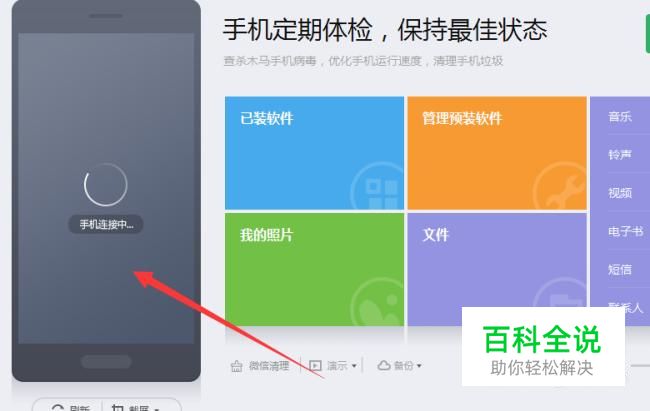Click the 微信清理 broom icon
Viewport: 650px width, 411px height.
pos(237,366)
